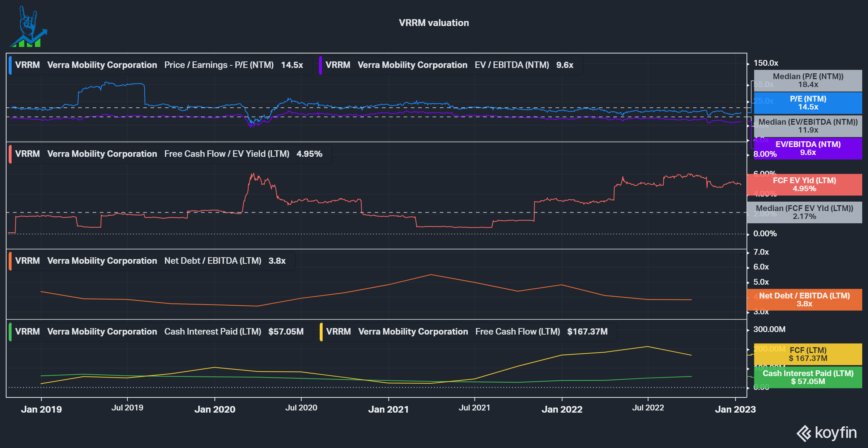The width and height of the screenshot is (868, 448).
Task: Select the Median (EV/EBITDA (NTM)) 11.9x label
Action: (808, 126)
